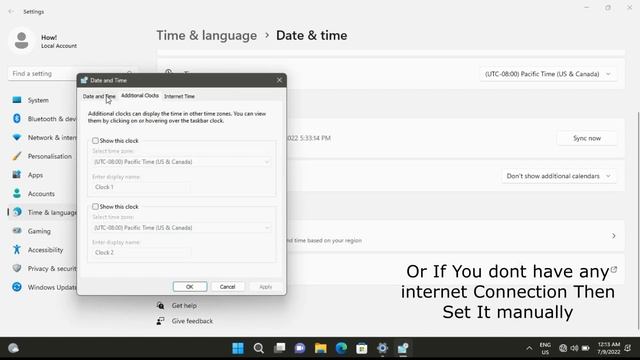Click the battery tray icon
This screenshot has height=360, width=640.
click(585, 348)
